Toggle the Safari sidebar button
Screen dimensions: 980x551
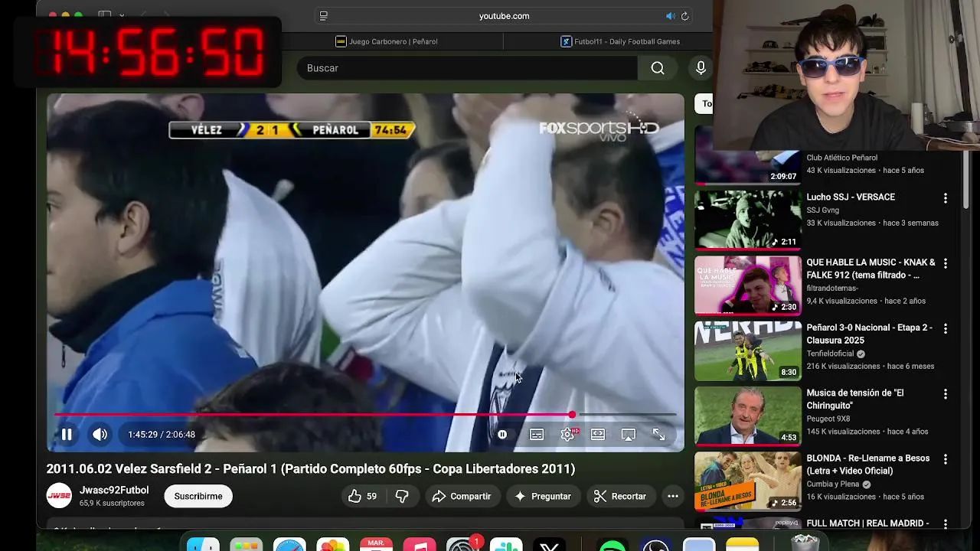105,15
